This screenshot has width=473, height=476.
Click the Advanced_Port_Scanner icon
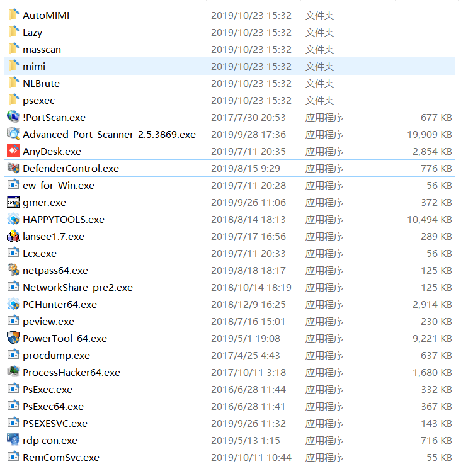pyautogui.click(x=13, y=134)
